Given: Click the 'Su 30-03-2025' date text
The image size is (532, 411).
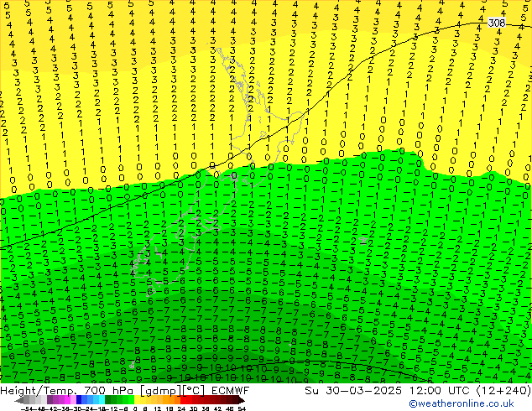Looking at the screenshot, I should 353,391.
